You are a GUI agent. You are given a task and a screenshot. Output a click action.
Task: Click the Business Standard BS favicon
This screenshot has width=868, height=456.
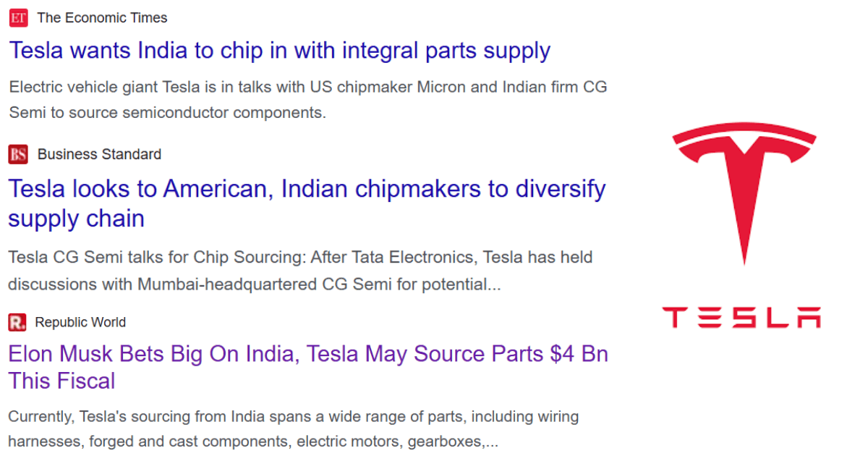(x=18, y=154)
